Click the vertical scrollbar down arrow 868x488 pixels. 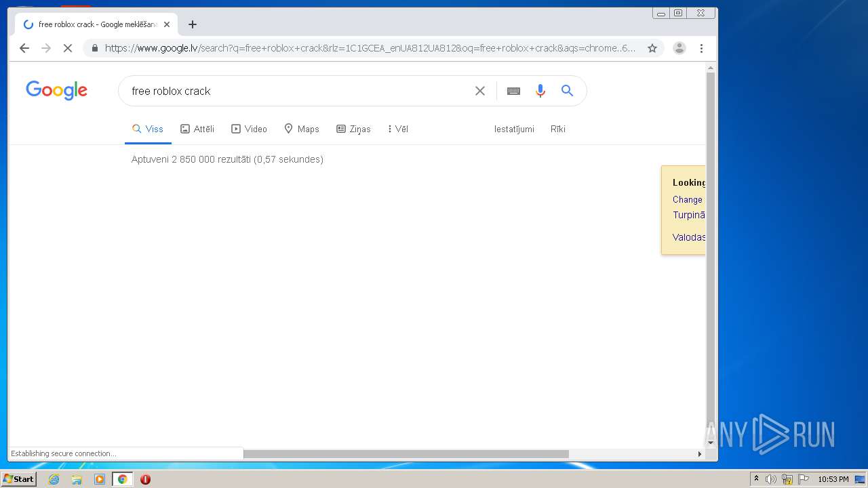(711, 443)
